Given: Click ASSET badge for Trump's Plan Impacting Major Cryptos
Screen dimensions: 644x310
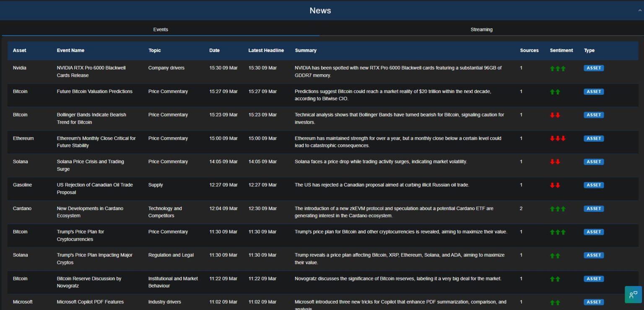Looking at the screenshot, I should (594, 255).
